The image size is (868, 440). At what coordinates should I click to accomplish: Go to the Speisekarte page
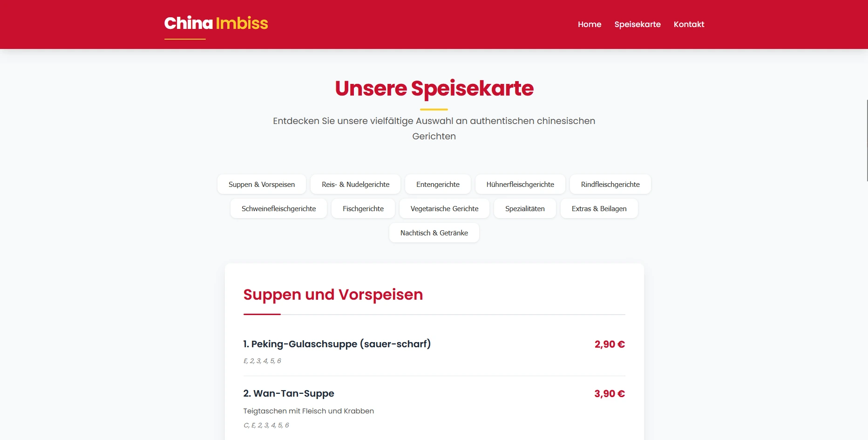pos(637,24)
